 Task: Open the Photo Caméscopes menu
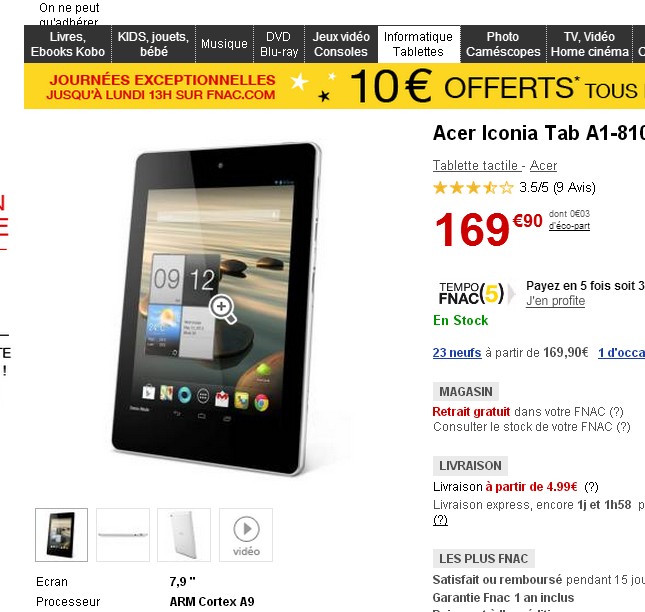[503, 44]
